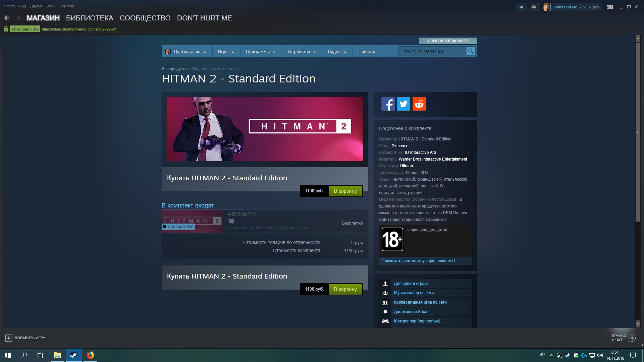644x362 pixels.
Task: Click the Список желаемого button
Action: [x=448, y=41]
